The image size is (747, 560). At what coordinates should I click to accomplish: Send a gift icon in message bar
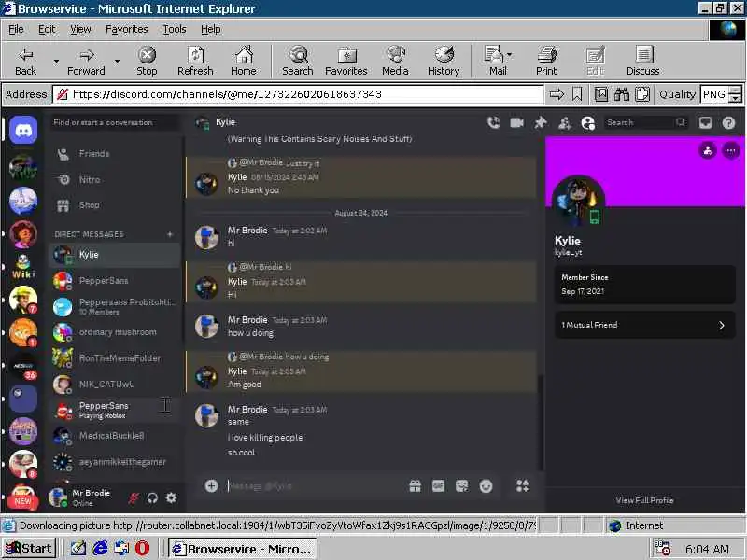click(415, 485)
